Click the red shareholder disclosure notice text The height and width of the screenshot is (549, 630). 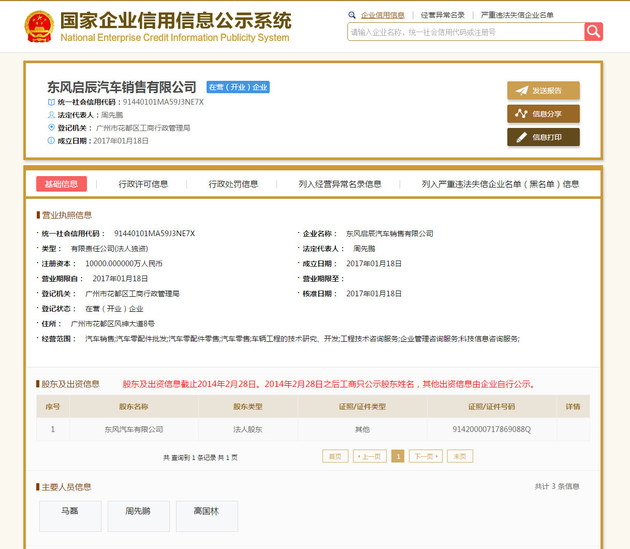329,384
